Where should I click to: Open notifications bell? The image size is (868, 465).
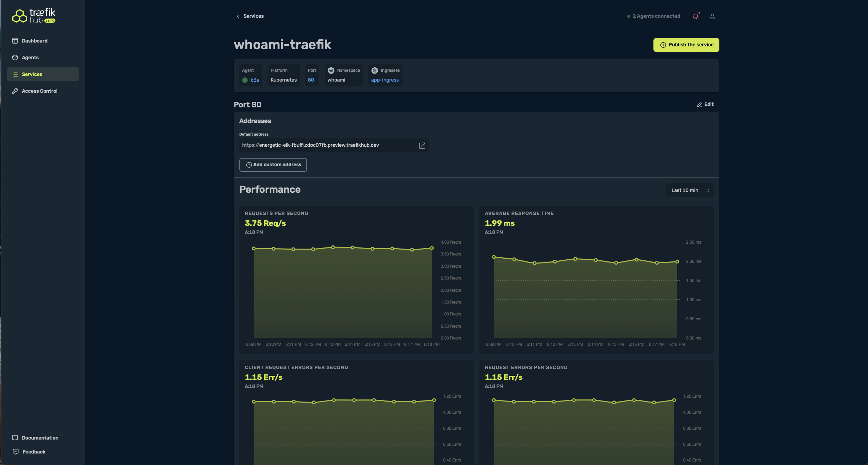696,16
